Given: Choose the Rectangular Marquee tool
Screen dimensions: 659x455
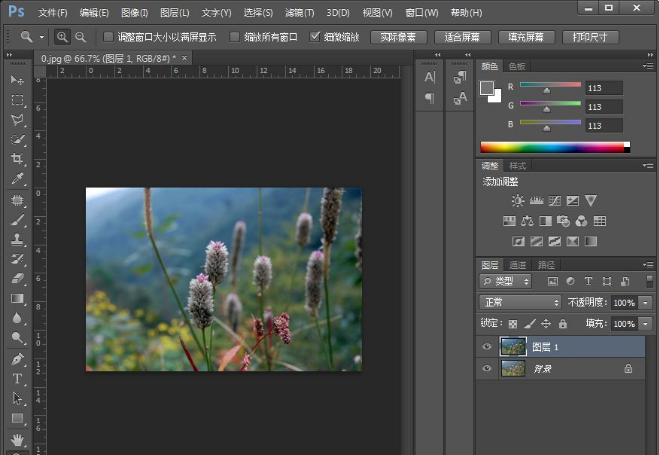Looking at the screenshot, I should [17, 100].
